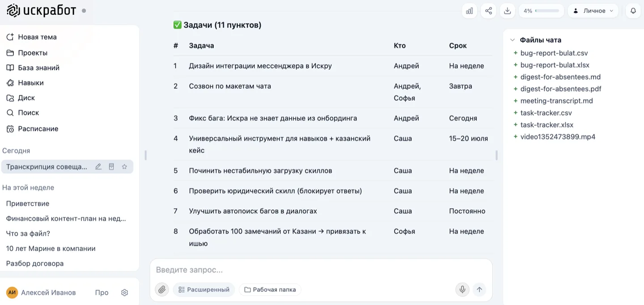
Task: Rename the Транскрипция chat with pencil icon
Action: pyautogui.click(x=98, y=167)
